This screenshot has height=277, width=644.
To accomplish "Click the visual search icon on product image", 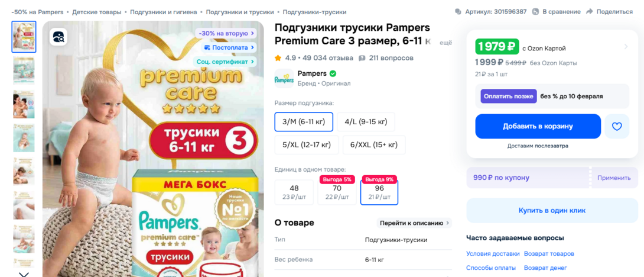I will [58, 37].
